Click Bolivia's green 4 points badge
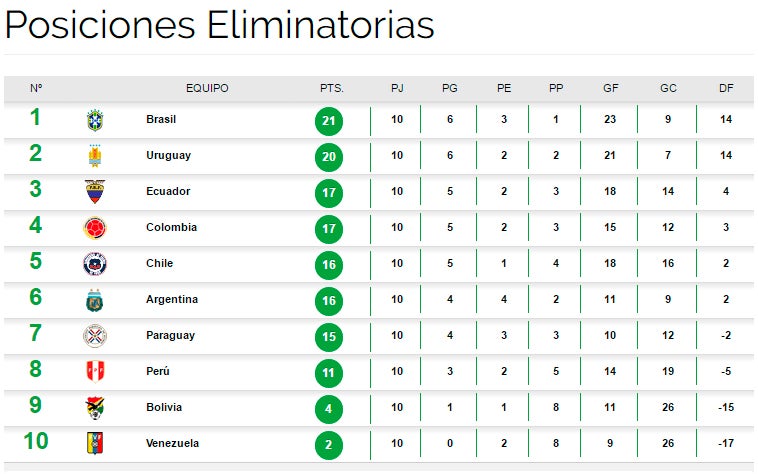 (329, 409)
